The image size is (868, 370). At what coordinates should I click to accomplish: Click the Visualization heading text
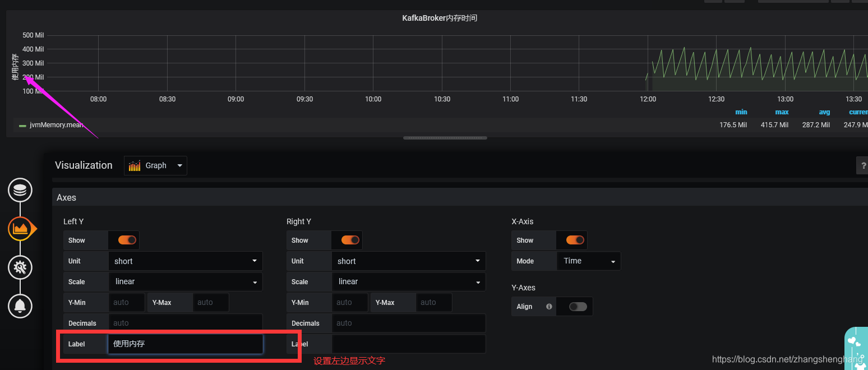point(84,165)
